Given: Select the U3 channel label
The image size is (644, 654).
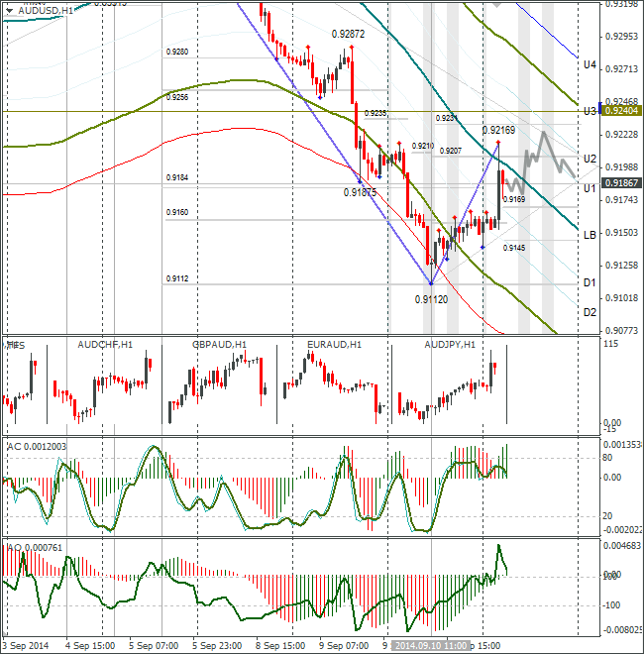Looking at the screenshot, I should click(x=590, y=111).
